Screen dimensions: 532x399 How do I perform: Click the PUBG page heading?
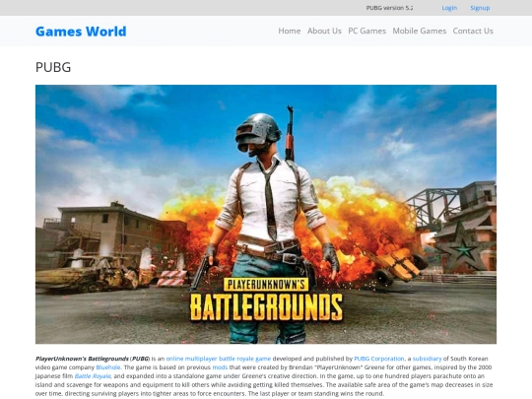(x=53, y=67)
